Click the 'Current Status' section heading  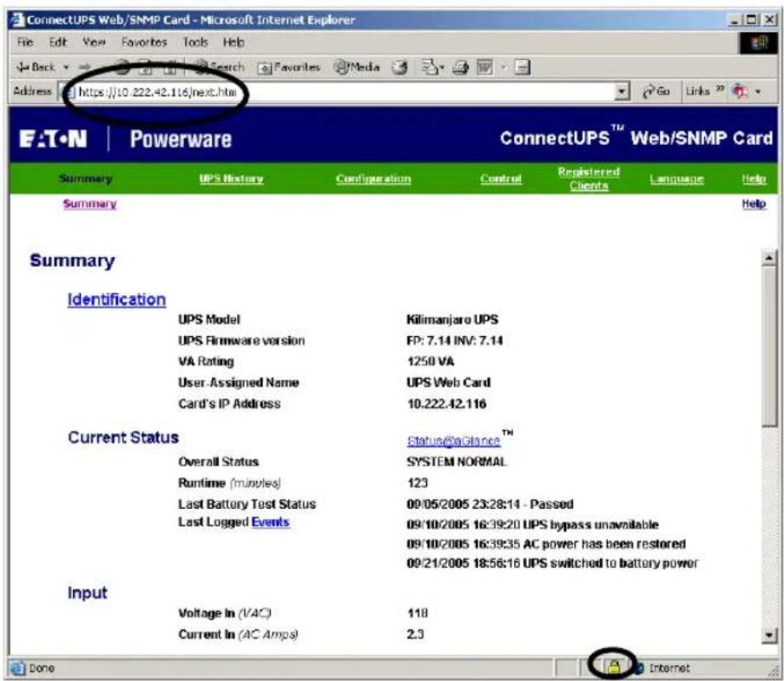pyautogui.click(x=123, y=437)
